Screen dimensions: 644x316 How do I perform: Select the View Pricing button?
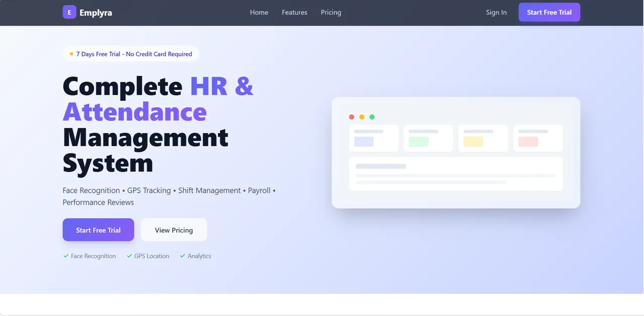[x=174, y=230]
